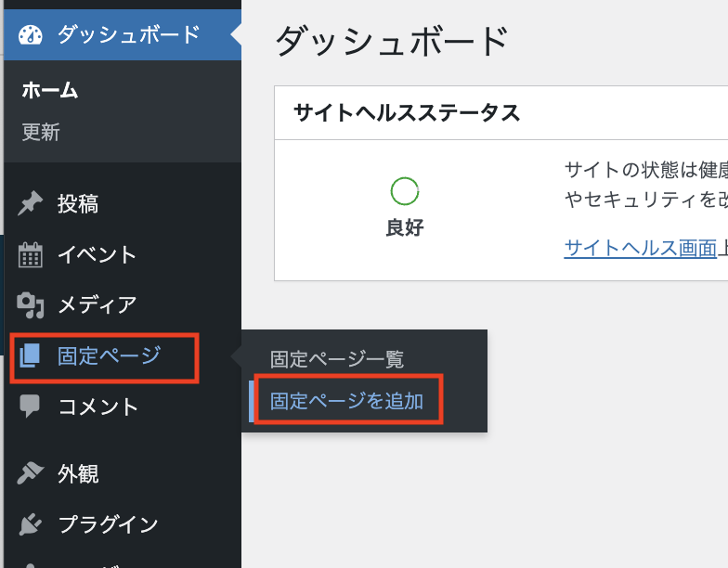Click the media icon beside メディア
The image size is (728, 568).
point(31,304)
